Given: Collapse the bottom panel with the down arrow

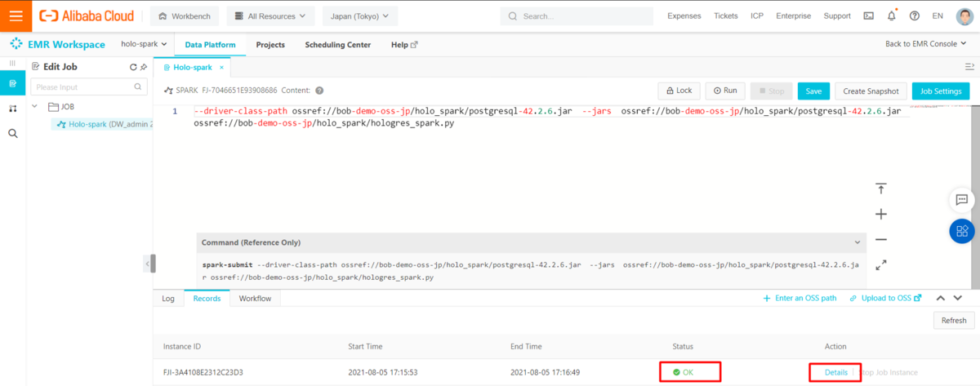Looking at the screenshot, I should 957,299.
